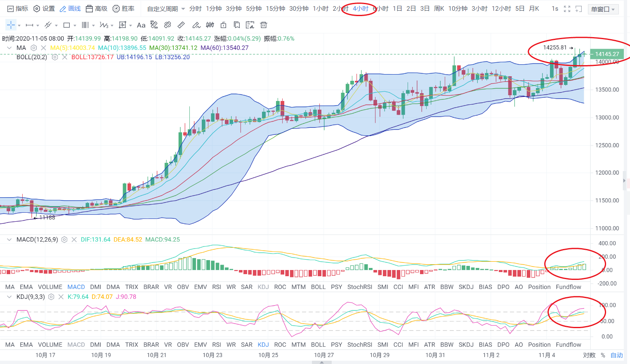Image resolution: width=630 pixels, height=364 pixels.
Task: Select the Aa text annotation tool
Action: tap(141, 25)
